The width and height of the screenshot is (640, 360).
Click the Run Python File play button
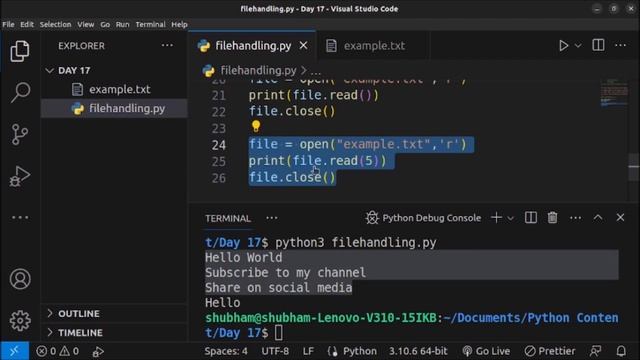(564, 45)
